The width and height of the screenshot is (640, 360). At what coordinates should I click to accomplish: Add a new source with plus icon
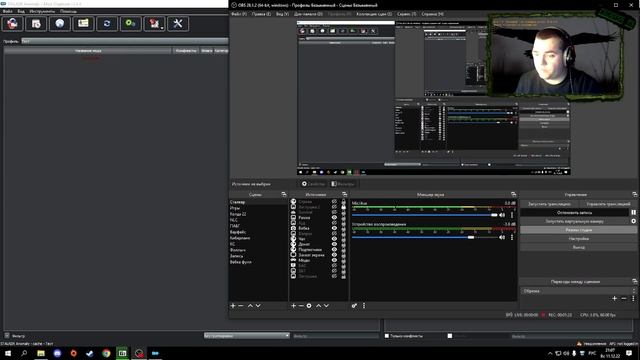click(x=293, y=306)
